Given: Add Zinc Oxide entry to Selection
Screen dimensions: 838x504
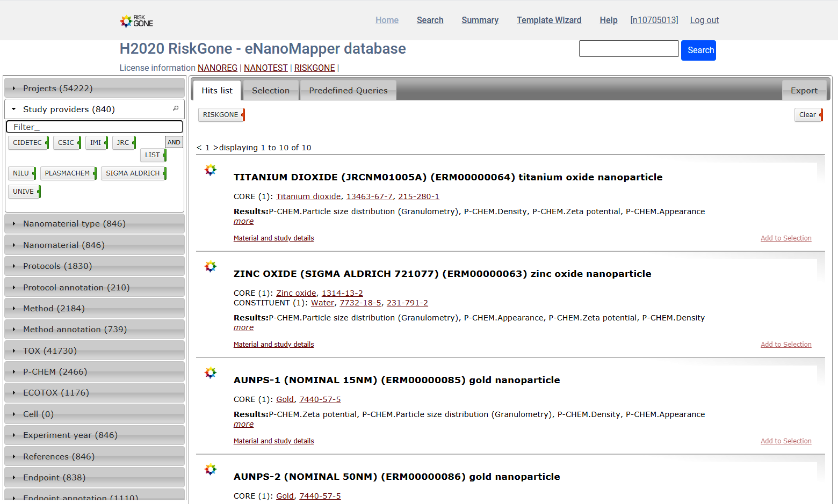Looking at the screenshot, I should [x=786, y=345].
